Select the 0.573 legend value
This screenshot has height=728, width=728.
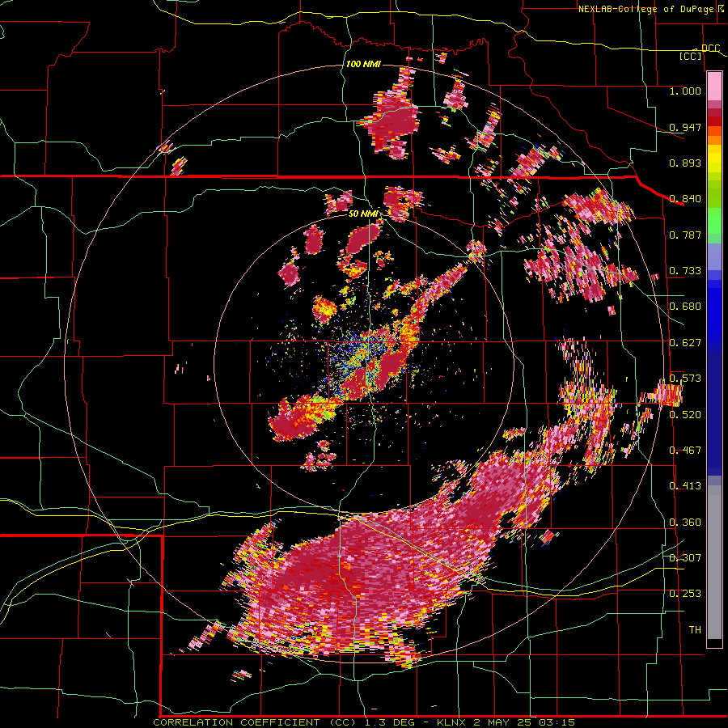click(x=685, y=379)
